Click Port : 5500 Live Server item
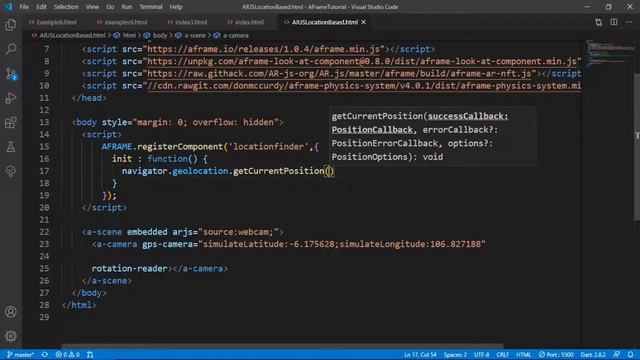Viewport: 640px width, 360px height. point(556,355)
